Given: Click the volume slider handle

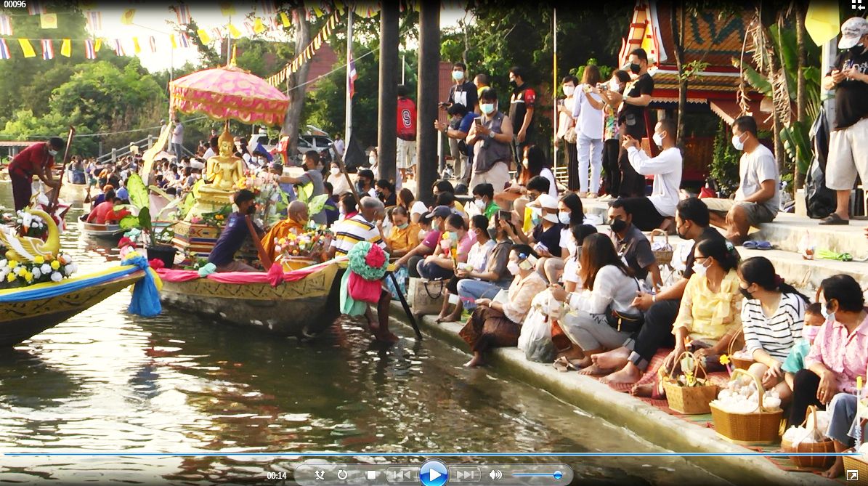Looking at the screenshot, I should [557, 475].
